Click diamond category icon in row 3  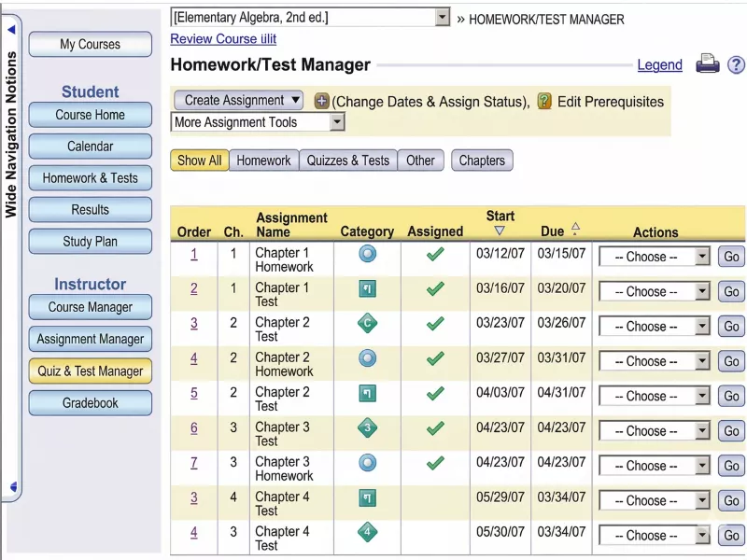point(367,323)
